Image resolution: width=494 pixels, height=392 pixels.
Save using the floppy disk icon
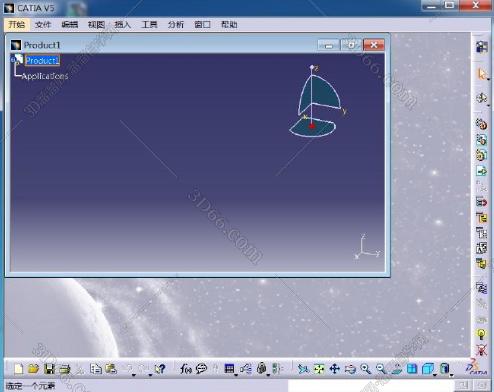tap(49, 369)
